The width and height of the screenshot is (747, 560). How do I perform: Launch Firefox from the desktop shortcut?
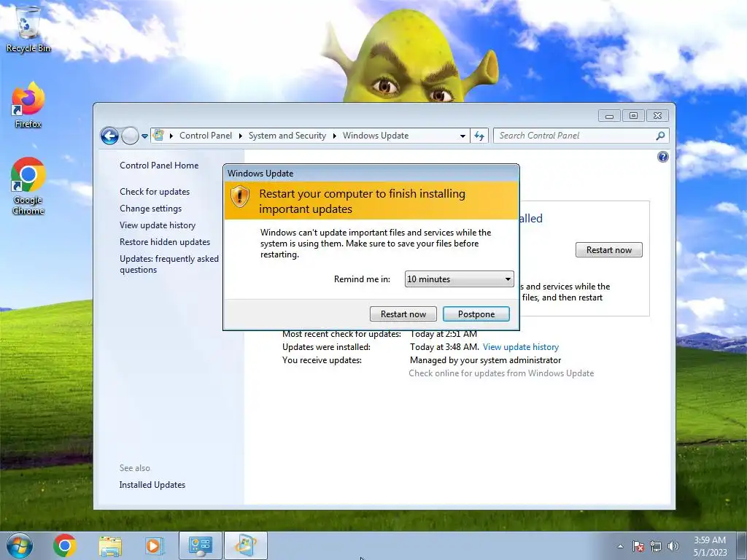pyautogui.click(x=28, y=106)
